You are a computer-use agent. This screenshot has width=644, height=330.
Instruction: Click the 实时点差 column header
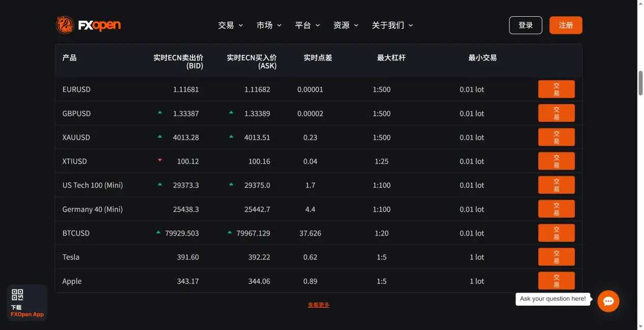click(x=318, y=58)
